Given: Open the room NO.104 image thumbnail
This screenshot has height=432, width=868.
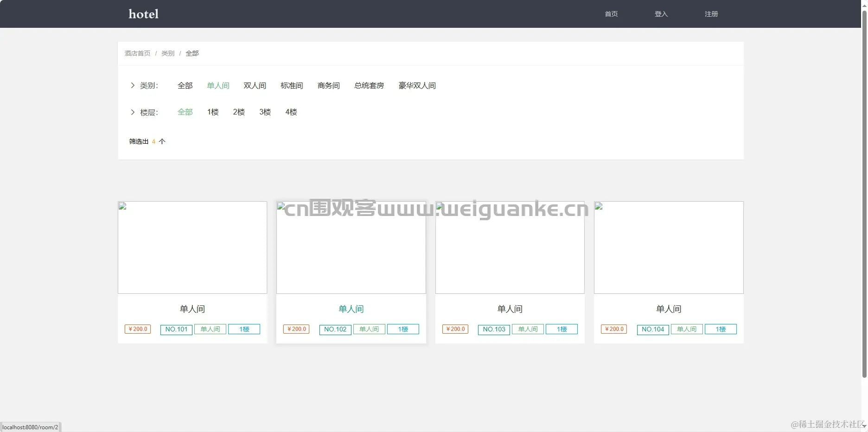Looking at the screenshot, I should pos(669,248).
